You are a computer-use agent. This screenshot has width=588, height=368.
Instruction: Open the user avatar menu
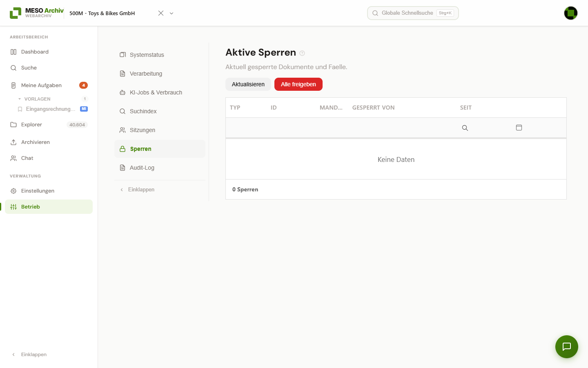(x=571, y=13)
